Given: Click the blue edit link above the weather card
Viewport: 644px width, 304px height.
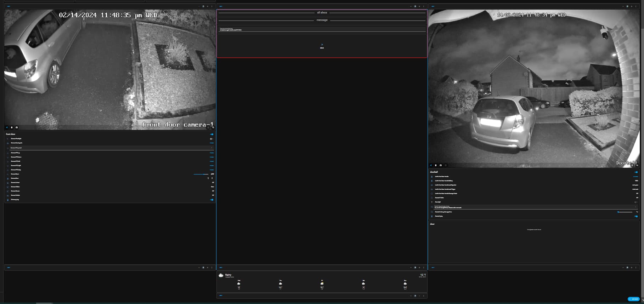Looking at the screenshot, I should point(221,268).
